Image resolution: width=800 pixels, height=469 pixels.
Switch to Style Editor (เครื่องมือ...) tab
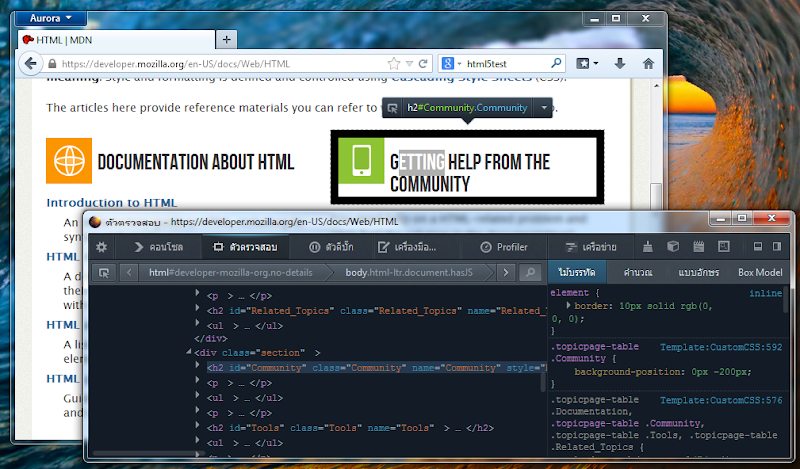[407, 247]
